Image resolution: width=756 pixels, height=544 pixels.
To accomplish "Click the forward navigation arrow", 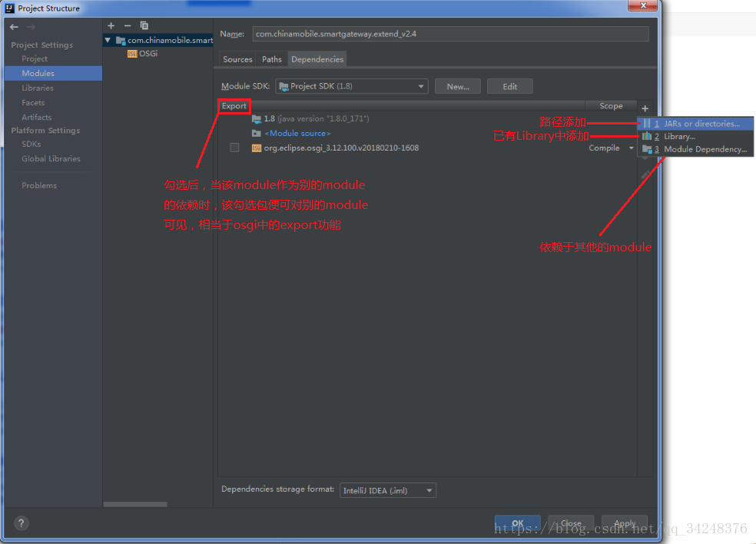I will pos(31,27).
